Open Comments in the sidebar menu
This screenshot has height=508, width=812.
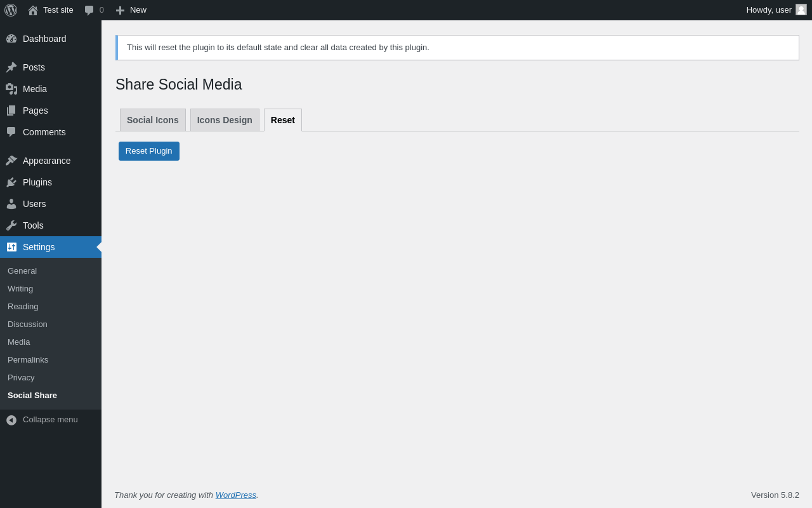click(x=51, y=132)
